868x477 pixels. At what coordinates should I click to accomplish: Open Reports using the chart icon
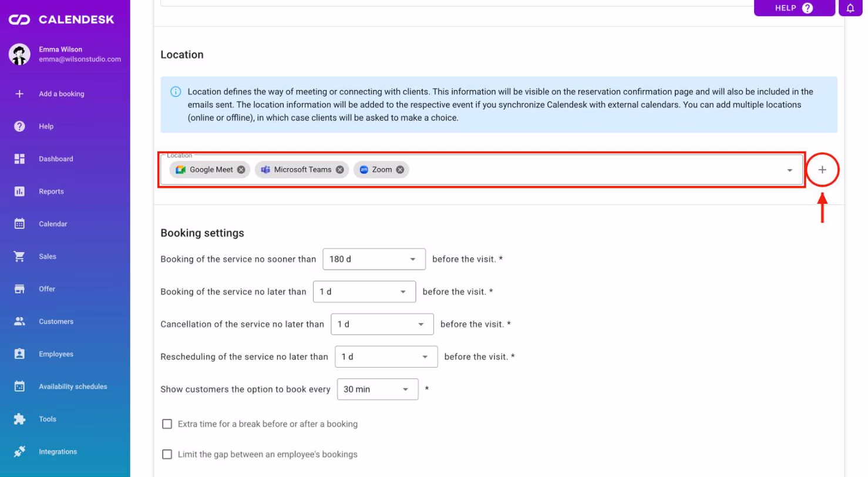coord(19,192)
